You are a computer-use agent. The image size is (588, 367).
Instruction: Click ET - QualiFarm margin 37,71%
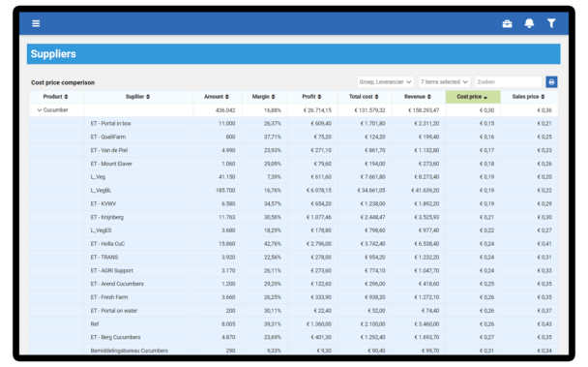point(273,137)
